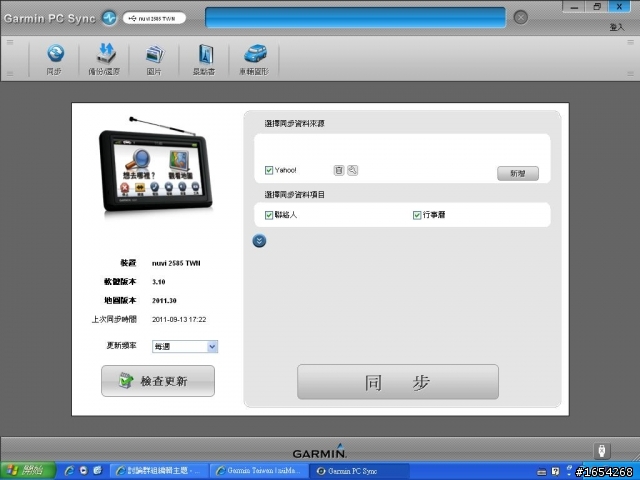Minimize the Garmin PC Sync window
640x480 pixels.
tap(574, 7)
